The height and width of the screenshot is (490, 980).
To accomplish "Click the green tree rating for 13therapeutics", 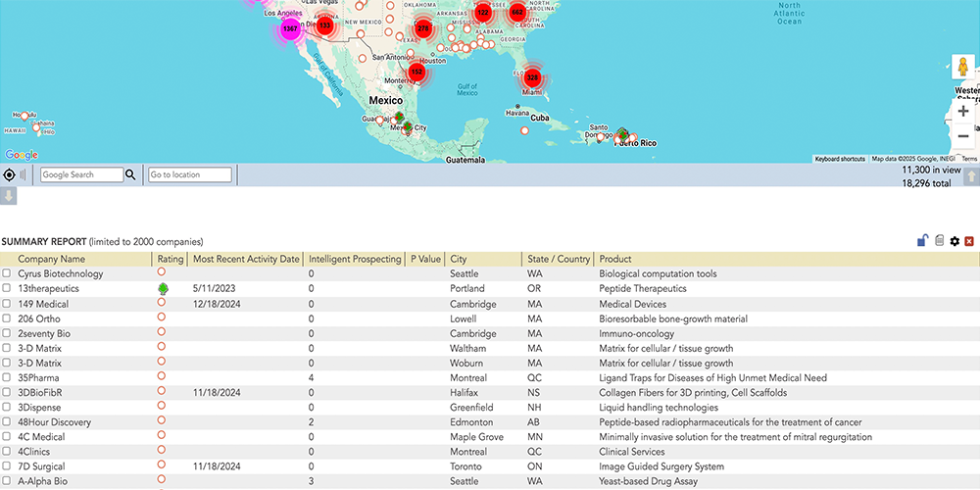I will (x=163, y=288).
